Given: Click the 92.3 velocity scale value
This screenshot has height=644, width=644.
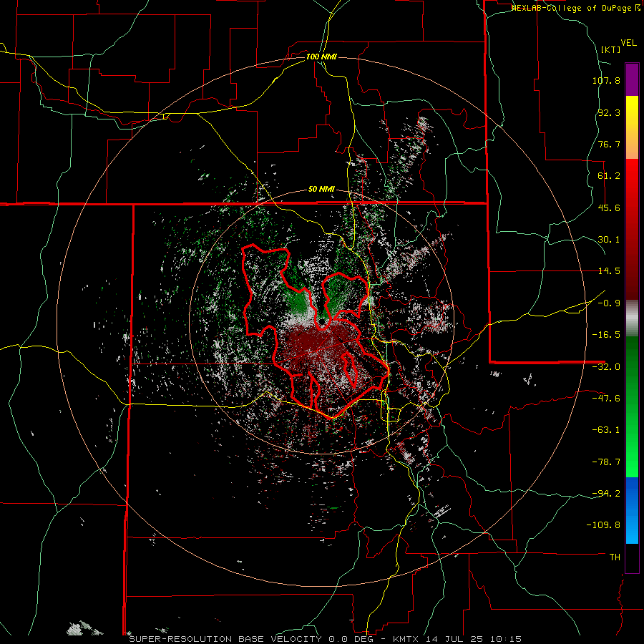Looking at the screenshot, I should point(609,112).
